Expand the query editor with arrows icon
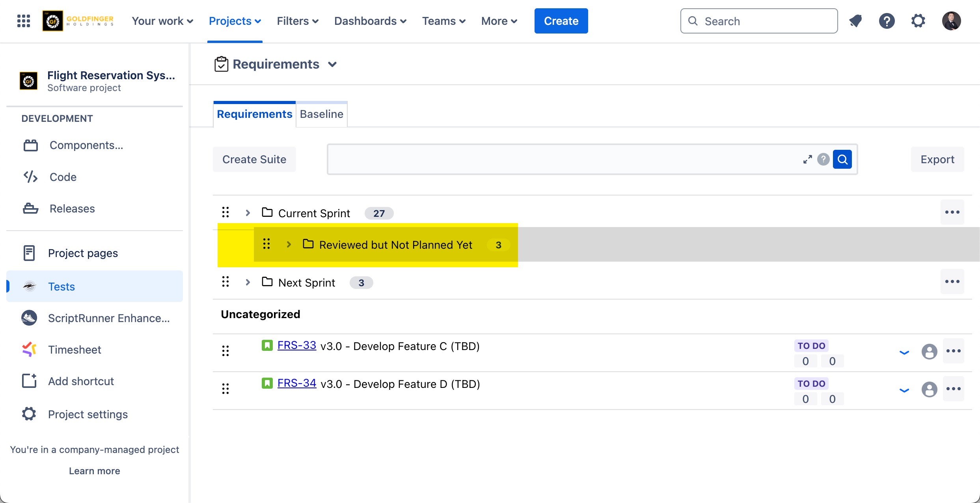The height and width of the screenshot is (503, 980). [x=807, y=159]
